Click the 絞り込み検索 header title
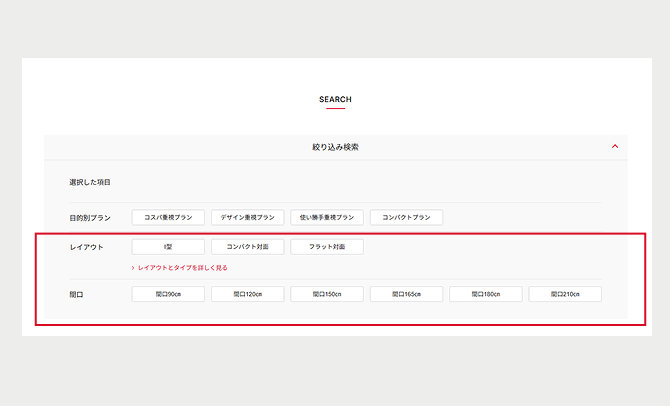Screen dimensions: 670x406 (x=335, y=147)
